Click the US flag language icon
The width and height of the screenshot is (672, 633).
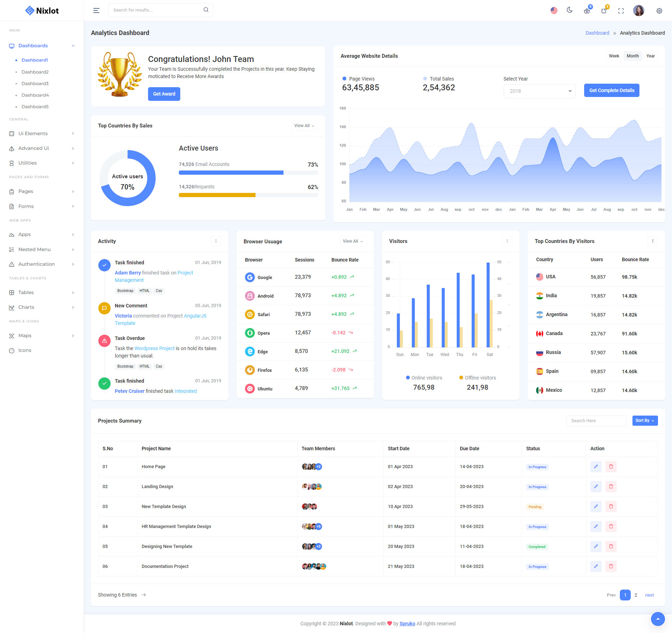pyautogui.click(x=554, y=11)
